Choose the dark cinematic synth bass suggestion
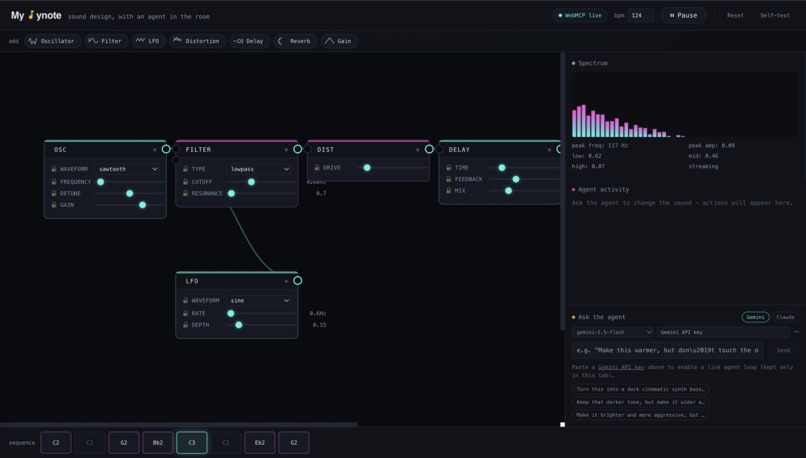The width and height of the screenshot is (806, 458). pyautogui.click(x=640, y=389)
